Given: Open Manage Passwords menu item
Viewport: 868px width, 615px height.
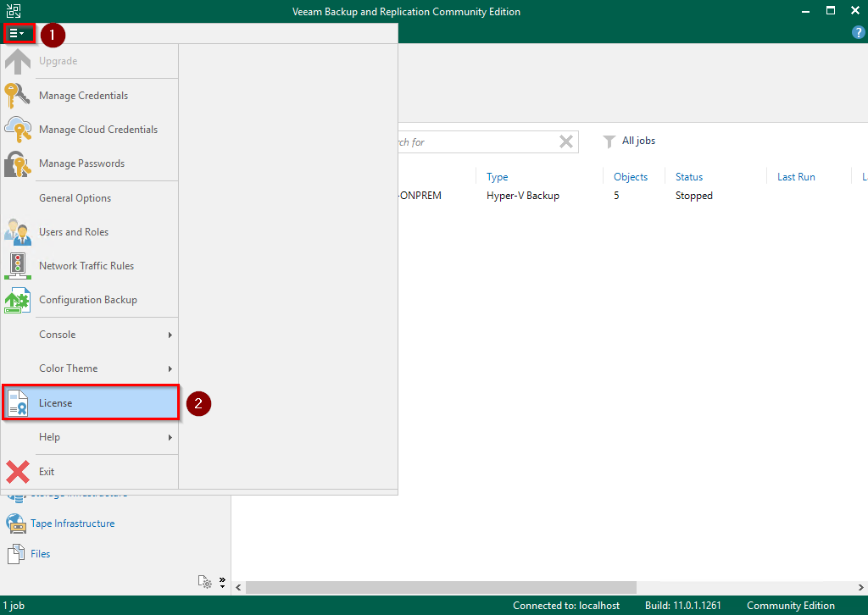Looking at the screenshot, I should coord(90,163).
